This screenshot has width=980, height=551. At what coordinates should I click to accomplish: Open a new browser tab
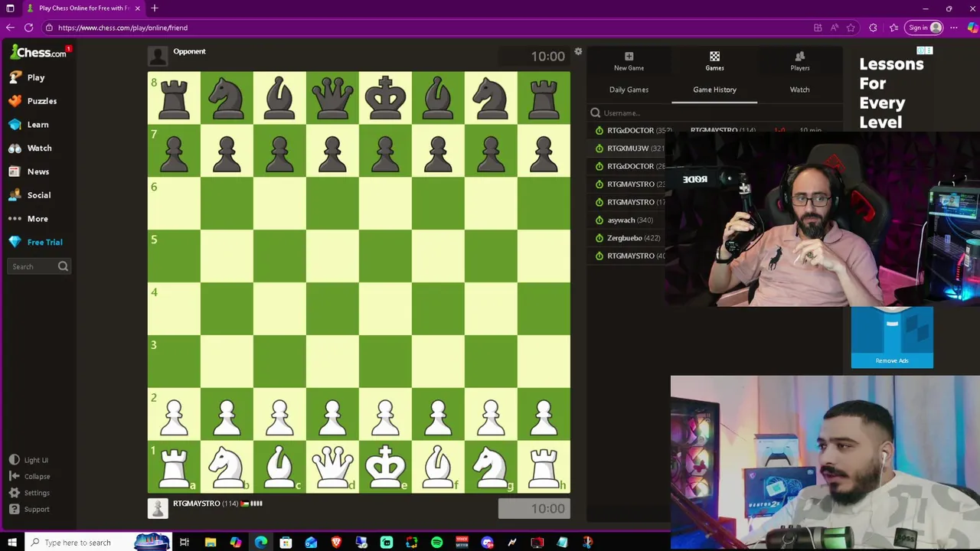[155, 8]
